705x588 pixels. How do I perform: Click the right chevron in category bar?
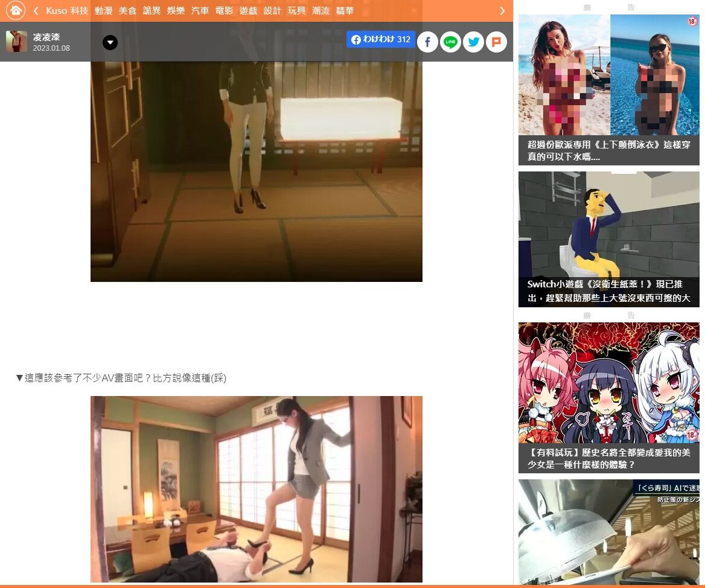(502, 11)
